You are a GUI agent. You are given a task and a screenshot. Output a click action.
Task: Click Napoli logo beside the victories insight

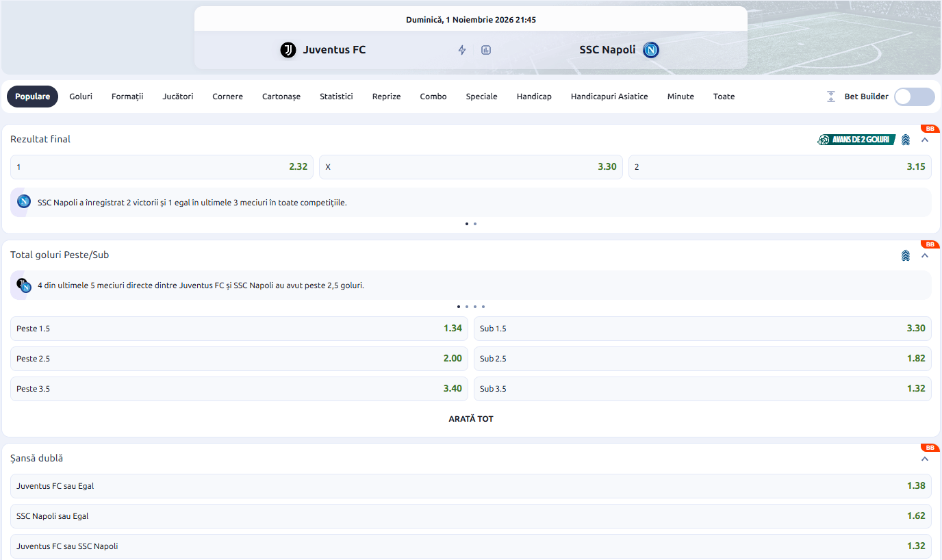(x=24, y=202)
